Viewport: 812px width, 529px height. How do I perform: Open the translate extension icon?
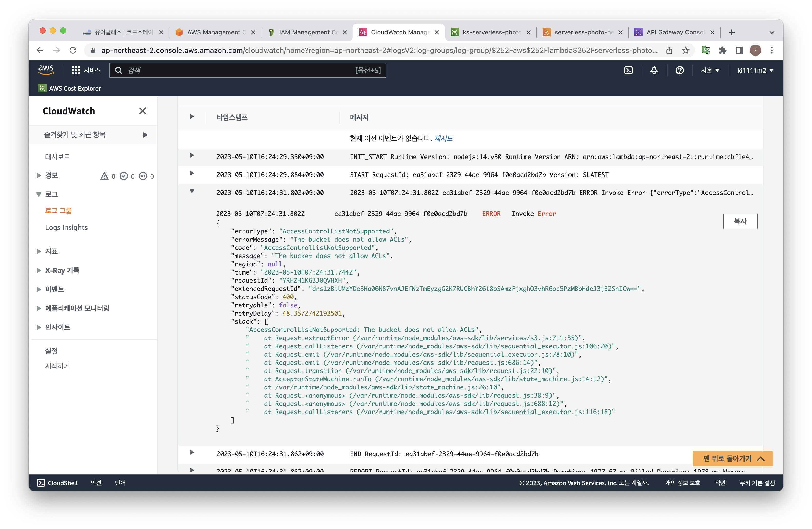[706, 51]
